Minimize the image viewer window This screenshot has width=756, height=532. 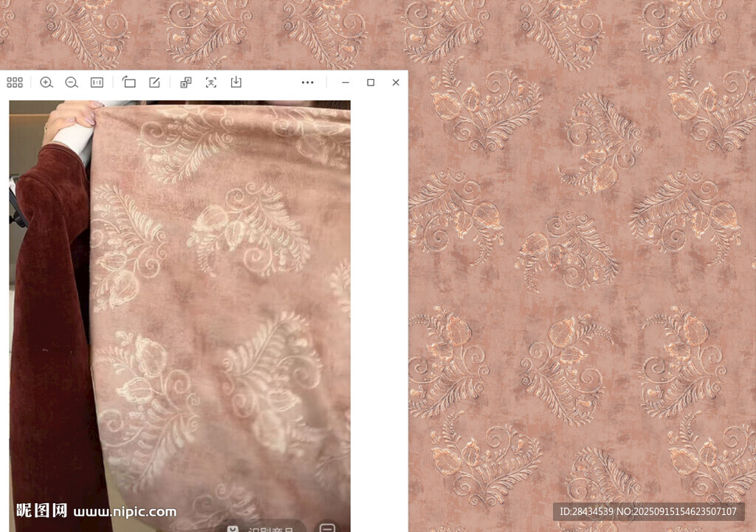coord(346,83)
